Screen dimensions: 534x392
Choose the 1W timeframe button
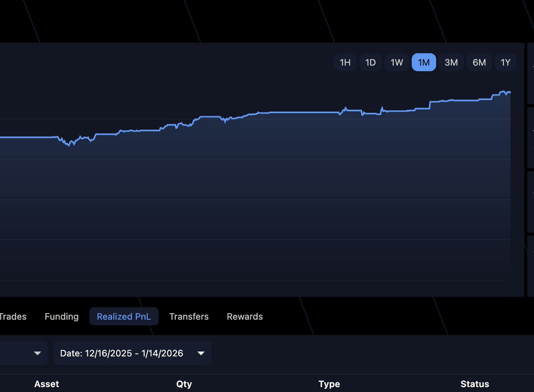pos(396,62)
